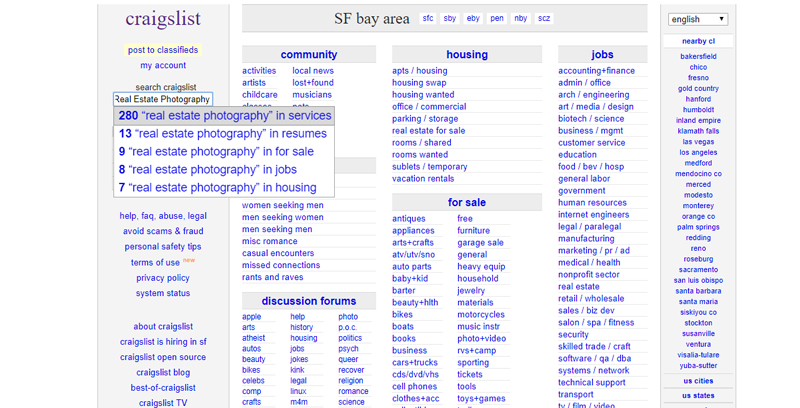Select the 7 results in housing suggestion
Image resolution: width=800 pixels, height=408 pixels.
click(x=224, y=187)
